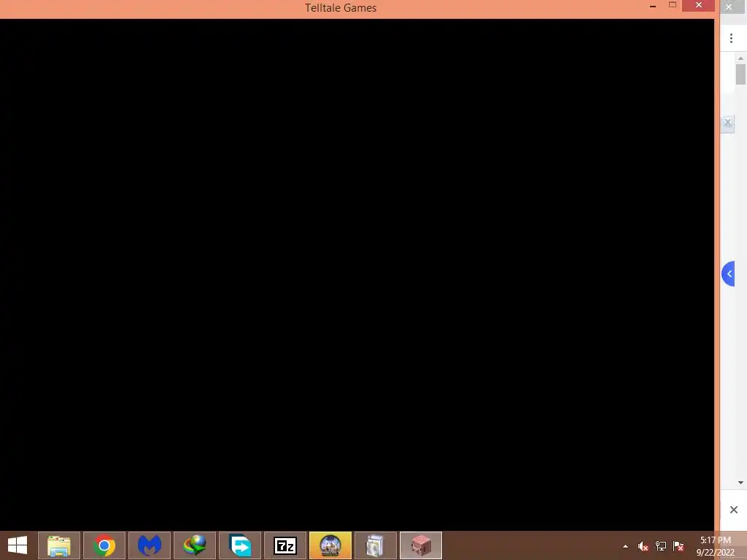This screenshot has height=560, width=747.
Task: Open the Action Center flag icon
Action: click(678, 546)
